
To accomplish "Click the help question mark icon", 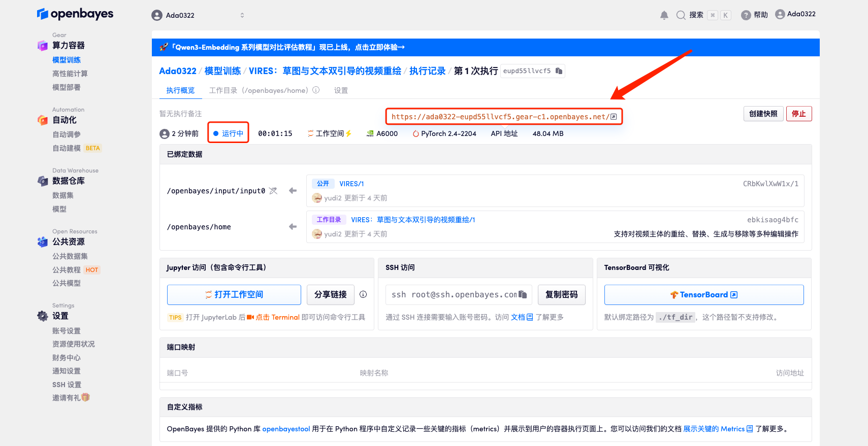I will (746, 15).
